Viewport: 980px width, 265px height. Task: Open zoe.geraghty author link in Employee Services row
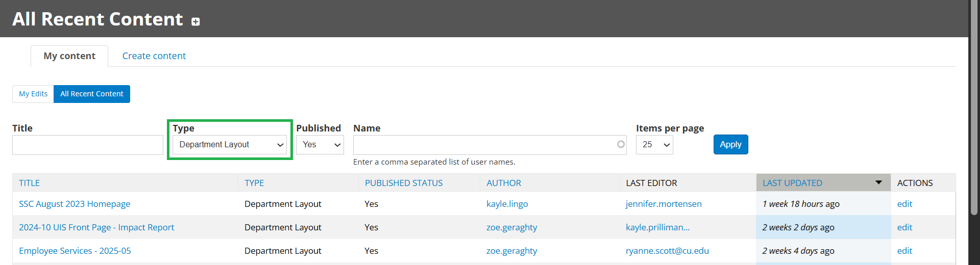coord(512,251)
